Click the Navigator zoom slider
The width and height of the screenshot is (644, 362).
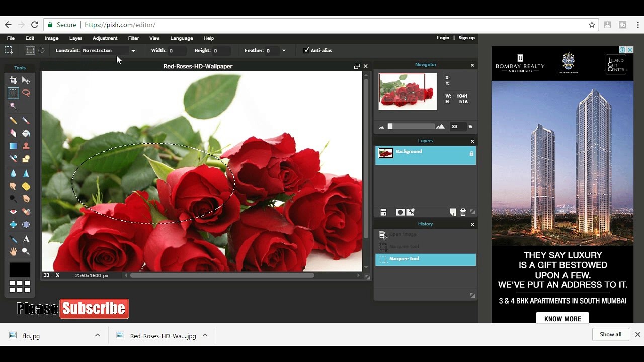pos(411,127)
